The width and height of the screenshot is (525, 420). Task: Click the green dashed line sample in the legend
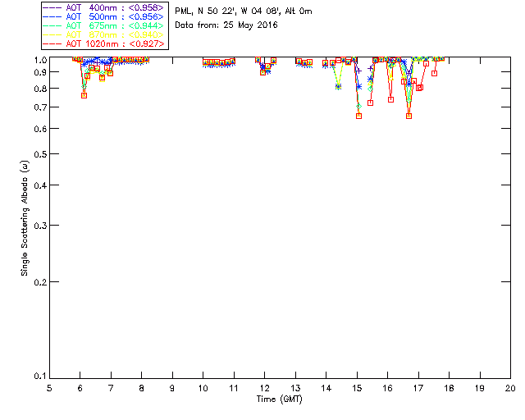coord(52,25)
